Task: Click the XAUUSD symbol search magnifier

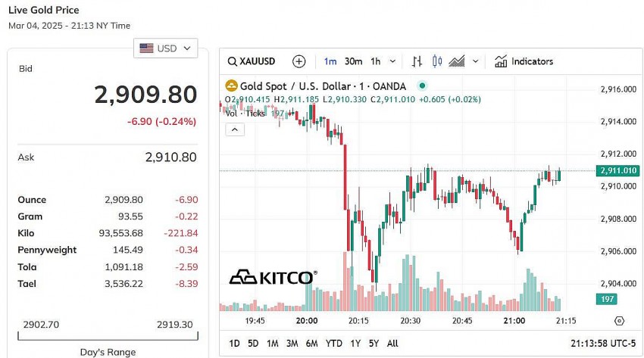Action: pyautogui.click(x=232, y=61)
